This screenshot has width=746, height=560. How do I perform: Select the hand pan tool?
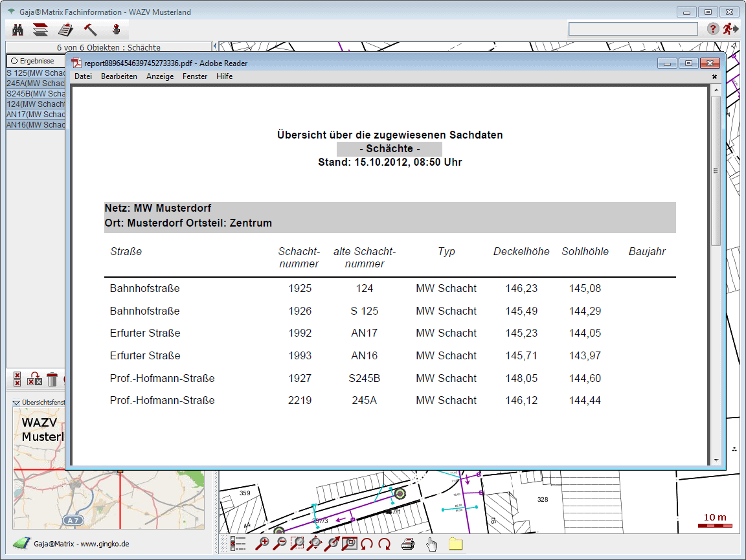point(431,544)
